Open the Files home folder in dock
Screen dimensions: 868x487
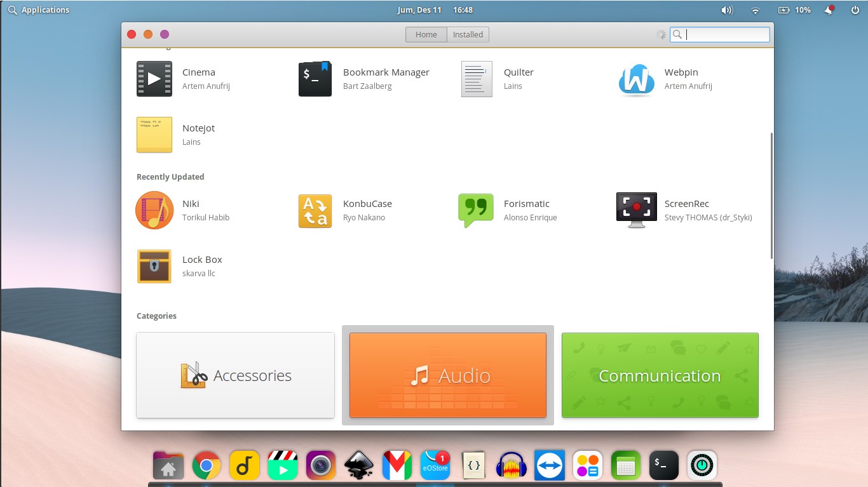pos(168,466)
